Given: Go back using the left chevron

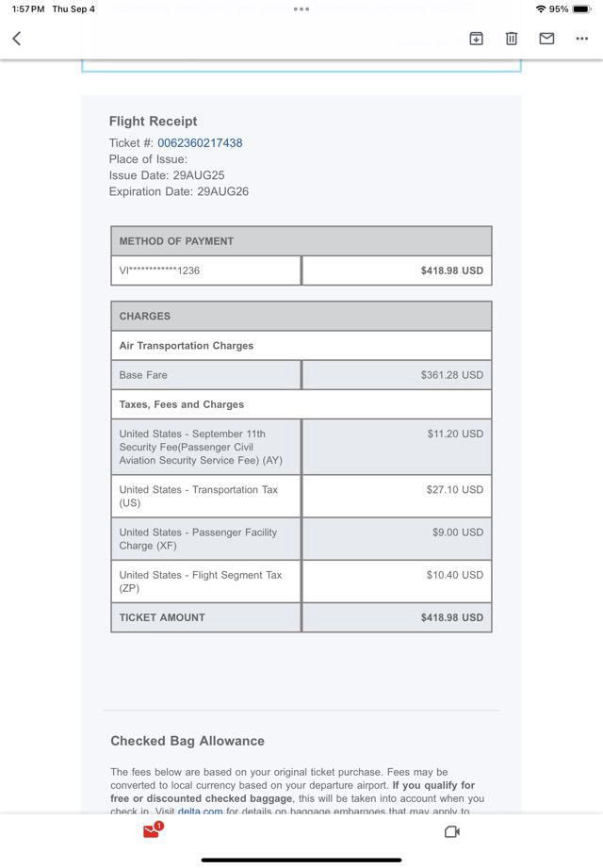Looking at the screenshot, I should pos(17,39).
